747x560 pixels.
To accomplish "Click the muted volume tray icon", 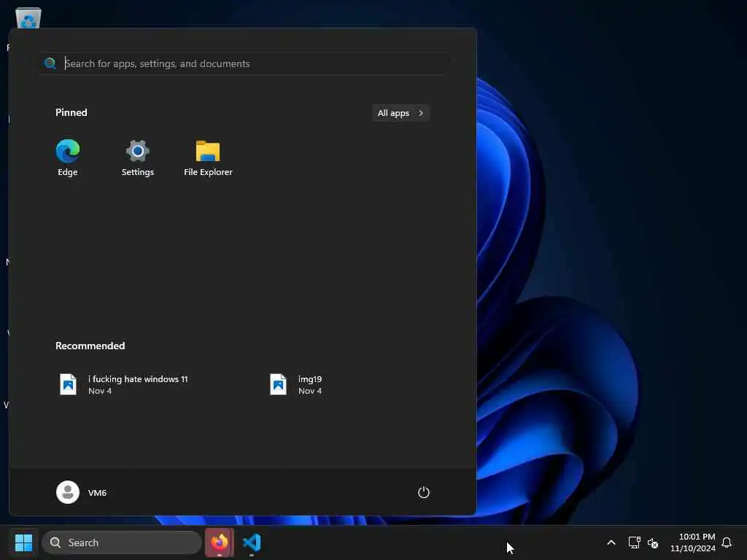I will [x=653, y=542].
